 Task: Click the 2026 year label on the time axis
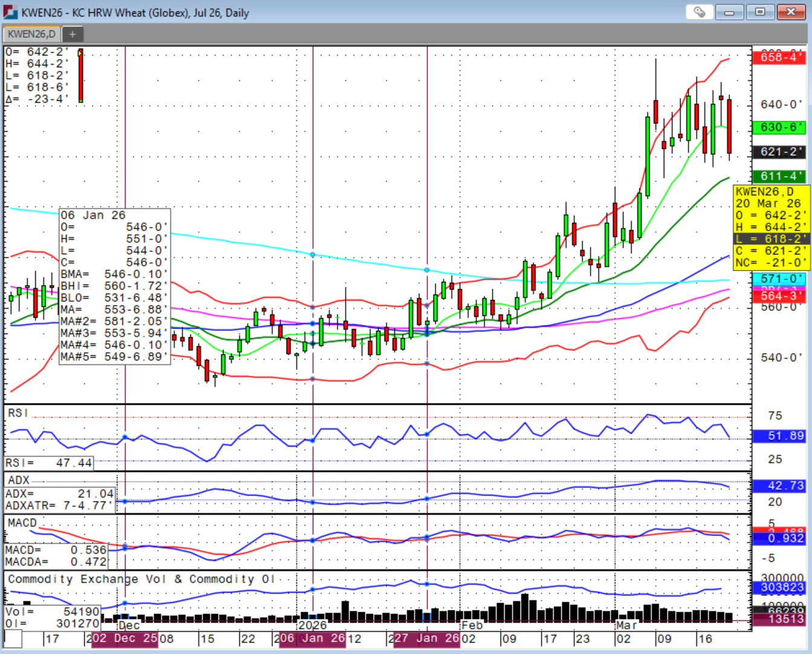(x=312, y=625)
